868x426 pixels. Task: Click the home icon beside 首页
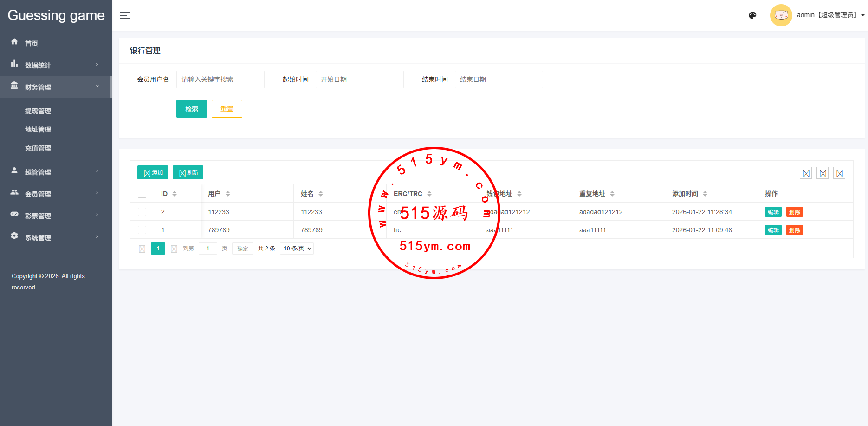[14, 42]
